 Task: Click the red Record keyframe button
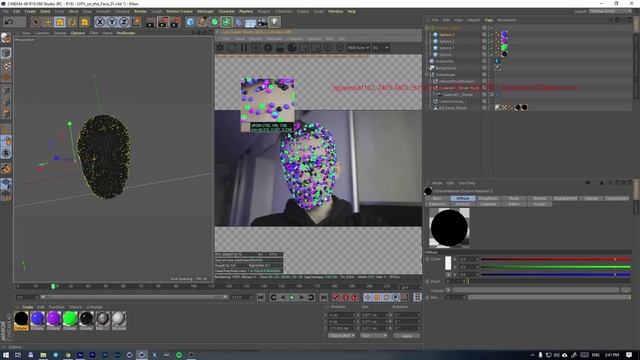coord(336,298)
